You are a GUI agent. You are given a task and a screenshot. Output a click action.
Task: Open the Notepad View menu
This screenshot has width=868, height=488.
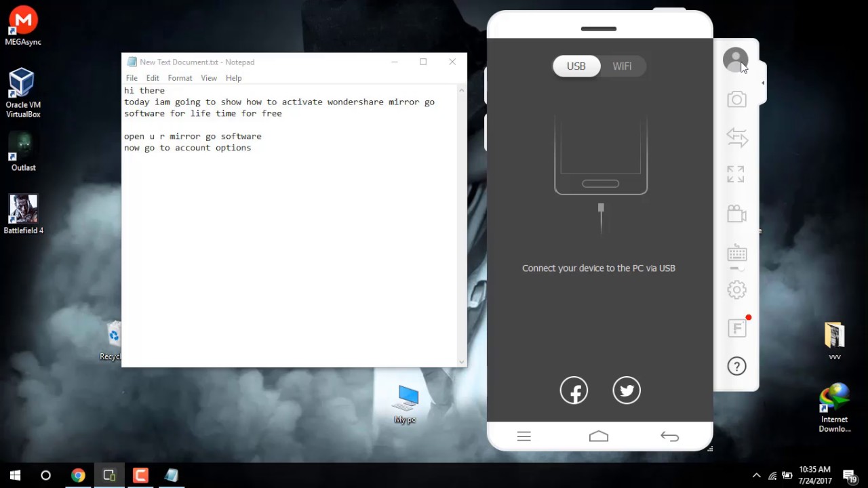(209, 78)
